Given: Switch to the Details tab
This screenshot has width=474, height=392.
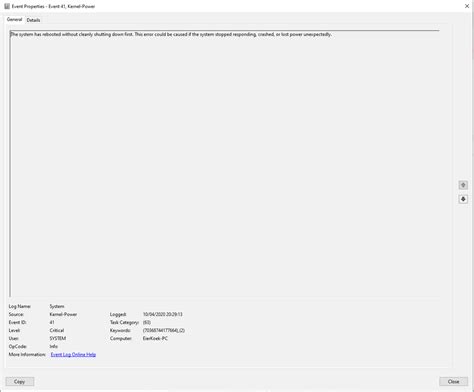Looking at the screenshot, I should click(x=33, y=20).
